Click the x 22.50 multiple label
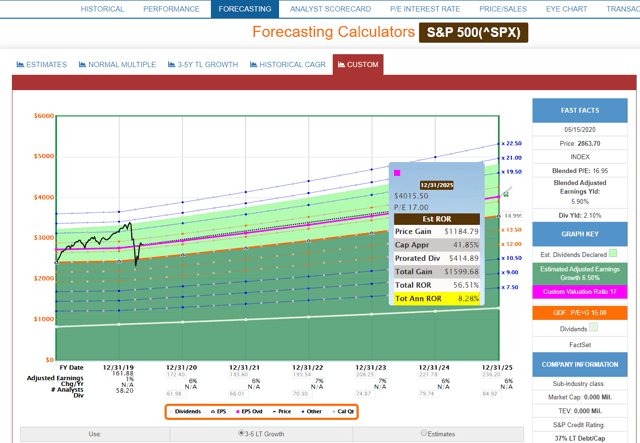This screenshot has width=640, height=443. click(512, 143)
